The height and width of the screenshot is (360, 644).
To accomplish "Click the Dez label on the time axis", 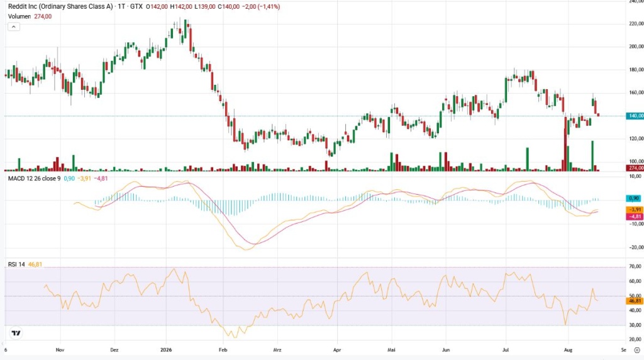I will click(114, 350).
